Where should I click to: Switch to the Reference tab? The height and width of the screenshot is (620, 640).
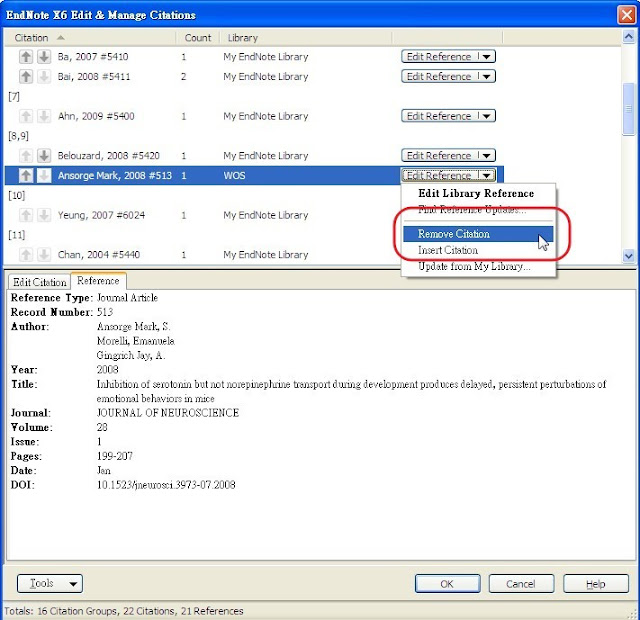98,281
